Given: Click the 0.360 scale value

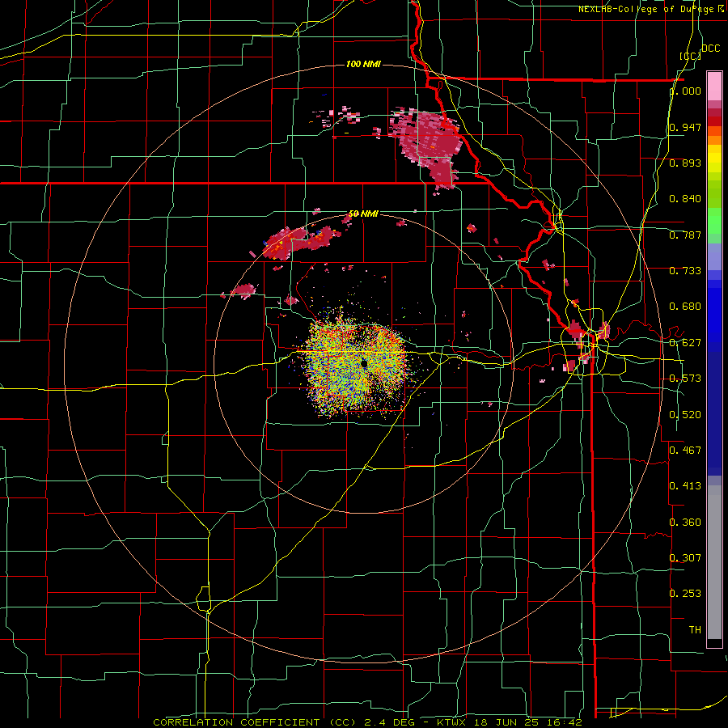Looking at the screenshot, I should click(686, 523).
